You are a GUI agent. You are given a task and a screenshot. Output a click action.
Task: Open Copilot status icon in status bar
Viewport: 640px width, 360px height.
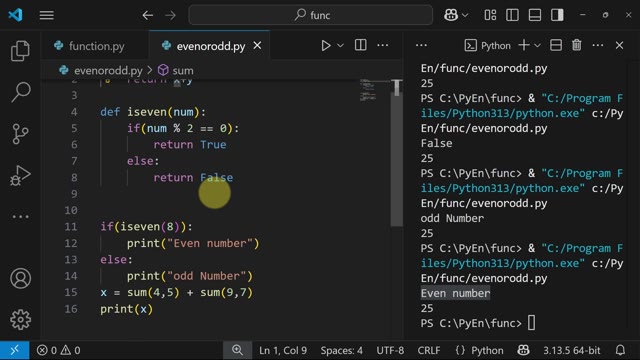(523, 350)
